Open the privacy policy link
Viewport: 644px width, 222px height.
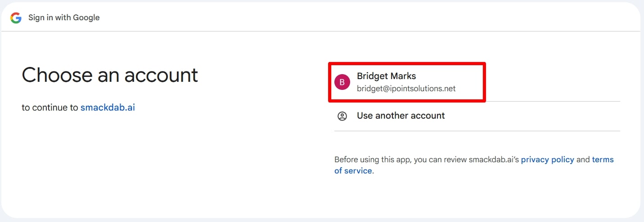pos(547,160)
